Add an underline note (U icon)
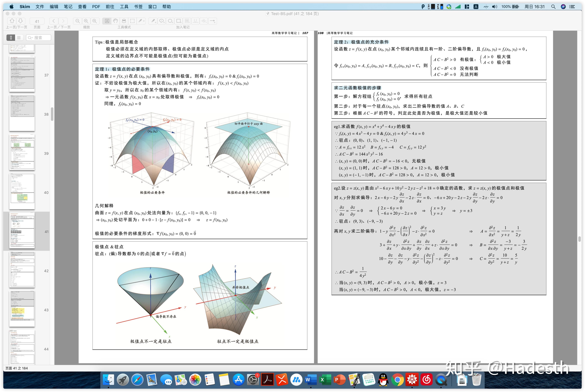585x392 pixels. point(196,21)
